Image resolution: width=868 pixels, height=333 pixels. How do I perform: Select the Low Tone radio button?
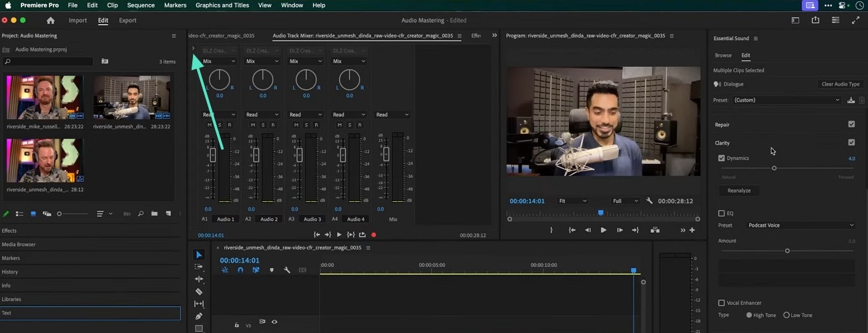(x=787, y=315)
